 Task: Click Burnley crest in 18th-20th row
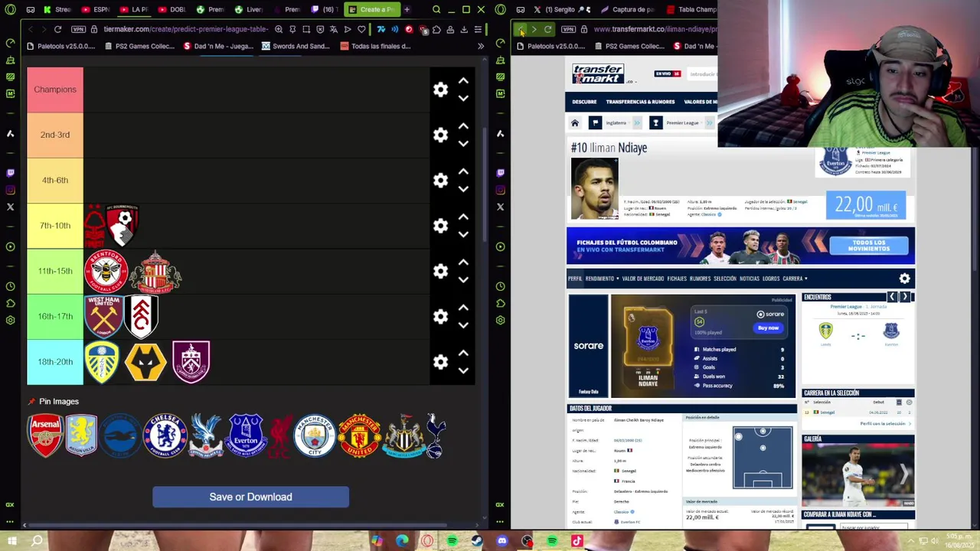[x=191, y=362]
